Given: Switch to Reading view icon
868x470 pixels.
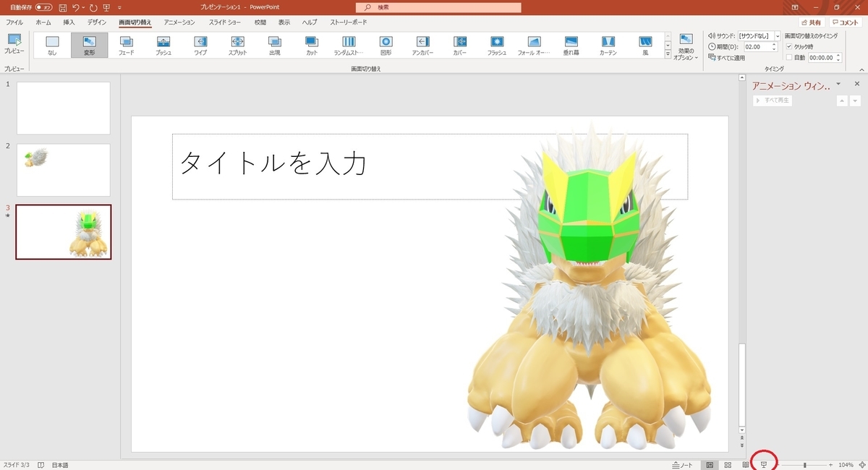Looking at the screenshot, I should click(x=745, y=464).
